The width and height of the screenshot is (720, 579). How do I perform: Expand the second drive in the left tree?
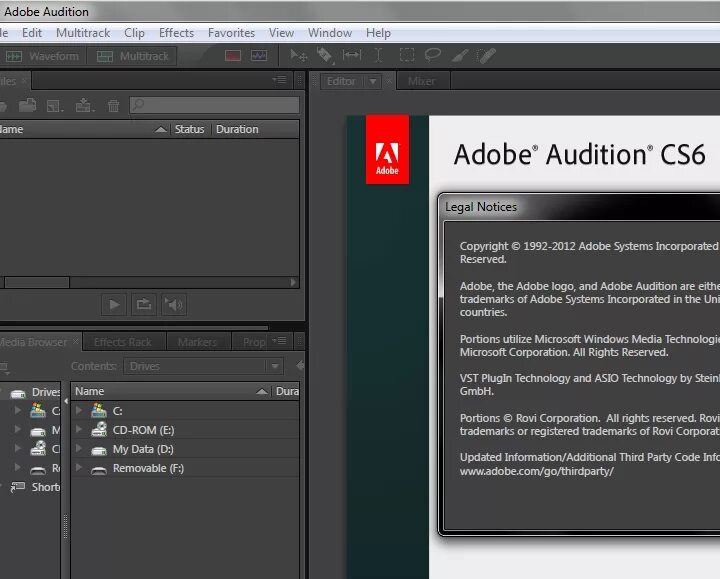point(17,429)
